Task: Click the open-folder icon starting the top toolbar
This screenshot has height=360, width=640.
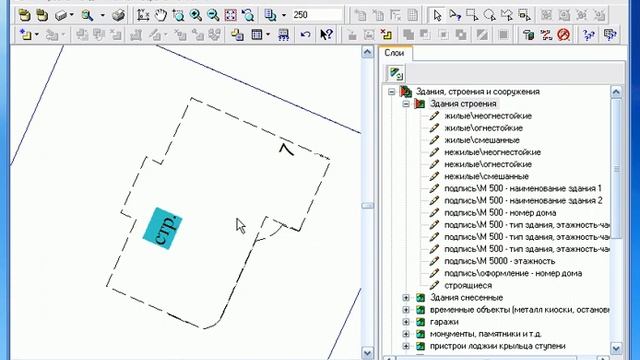Action: click(x=25, y=16)
